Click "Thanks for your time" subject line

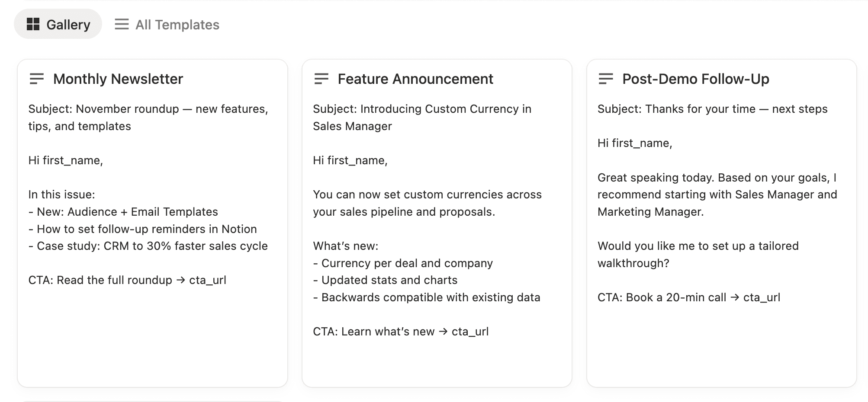(x=712, y=109)
